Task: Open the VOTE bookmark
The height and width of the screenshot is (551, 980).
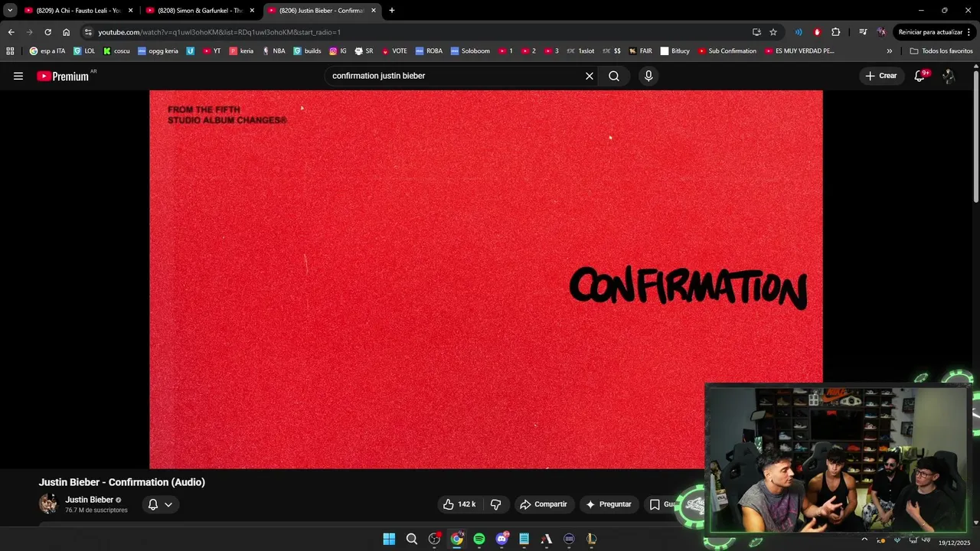Action: (394, 51)
